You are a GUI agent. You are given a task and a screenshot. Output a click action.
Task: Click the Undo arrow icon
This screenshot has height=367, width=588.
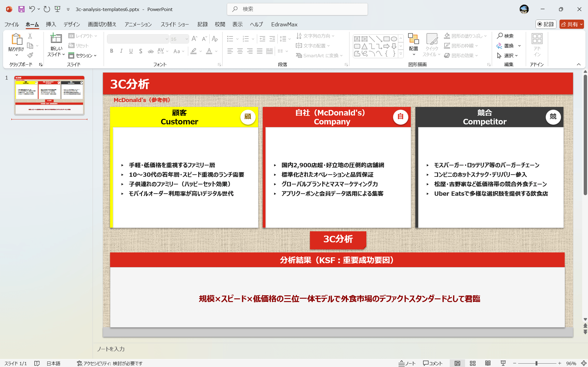[x=32, y=9]
